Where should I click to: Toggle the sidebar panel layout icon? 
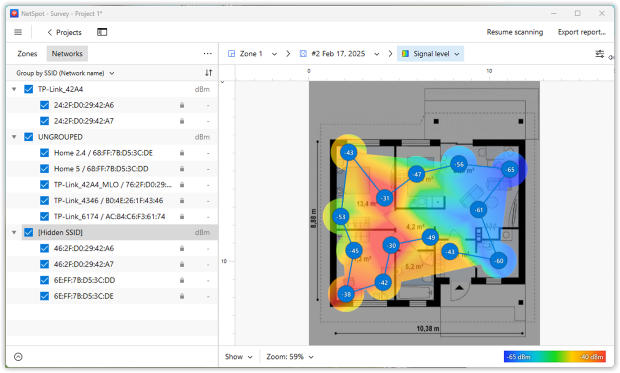pyautogui.click(x=102, y=32)
